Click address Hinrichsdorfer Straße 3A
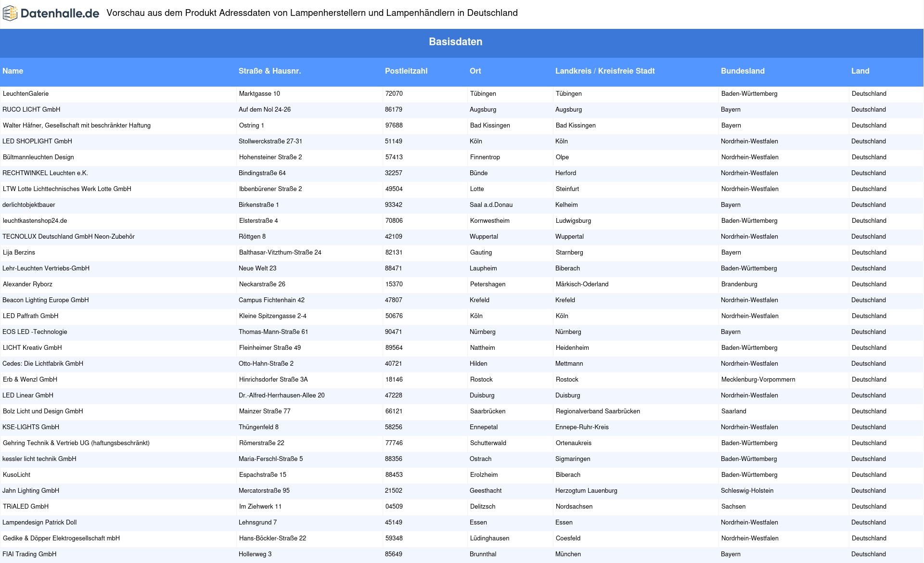Viewport: 924px width, 563px height. [274, 379]
